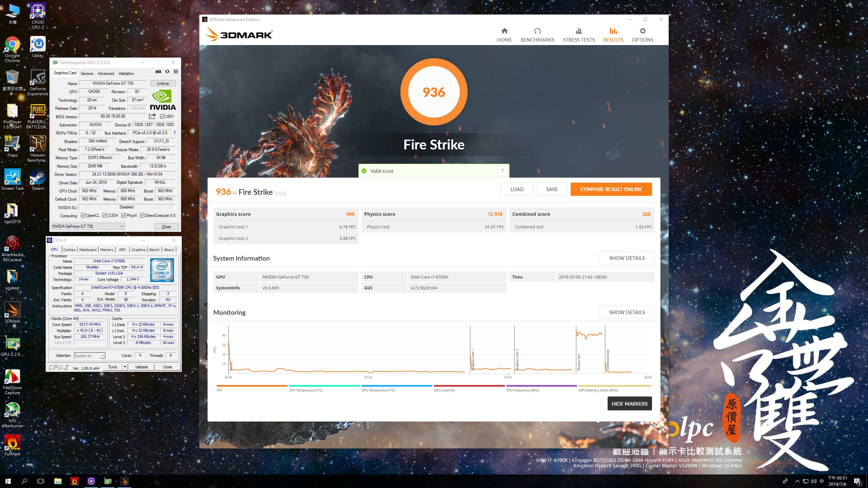Click SHOW DETAILS for Monitoring
Screen dimensions: 868x488
tap(627, 312)
